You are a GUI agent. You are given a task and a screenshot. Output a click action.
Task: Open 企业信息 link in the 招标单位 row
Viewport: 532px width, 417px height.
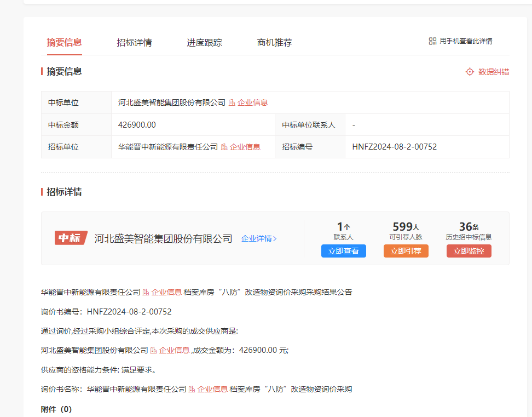click(x=245, y=147)
